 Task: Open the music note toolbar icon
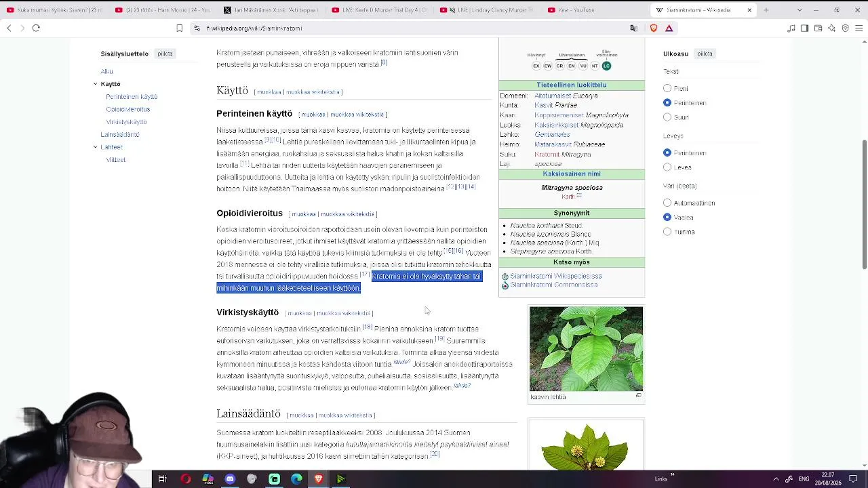tap(791, 28)
